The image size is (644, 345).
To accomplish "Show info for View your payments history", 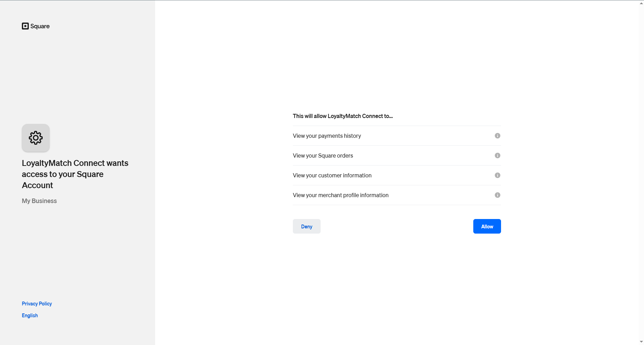I will pyautogui.click(x=498, y=136).
